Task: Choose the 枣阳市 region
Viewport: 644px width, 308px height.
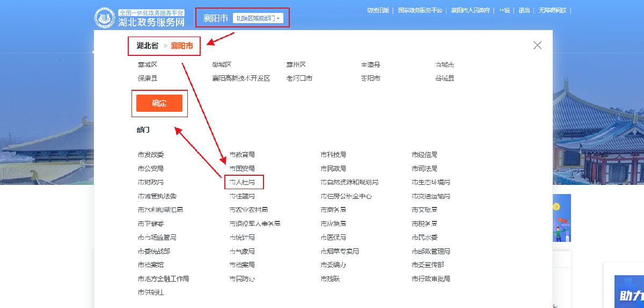Action: pyautogui.click(x=370, y=78)
